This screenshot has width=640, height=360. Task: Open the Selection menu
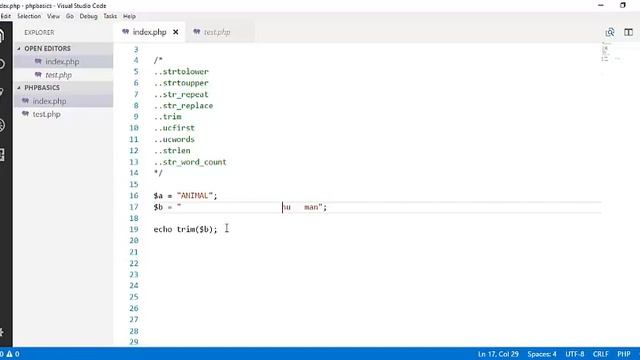29,16
